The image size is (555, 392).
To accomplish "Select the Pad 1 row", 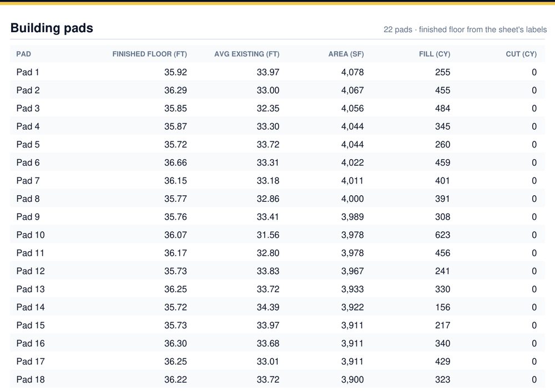I will [277, 72].
